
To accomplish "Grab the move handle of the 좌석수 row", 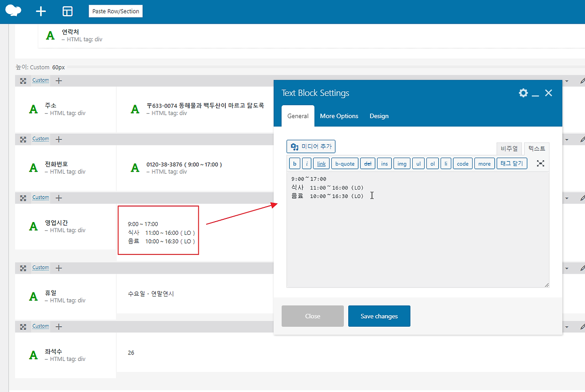I will click(23, 327).
